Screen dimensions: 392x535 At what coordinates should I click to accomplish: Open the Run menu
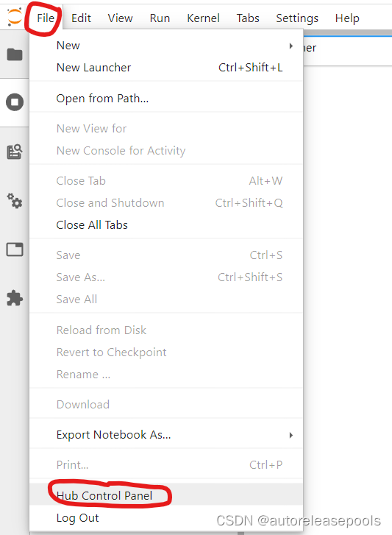[x=160, y=18]
